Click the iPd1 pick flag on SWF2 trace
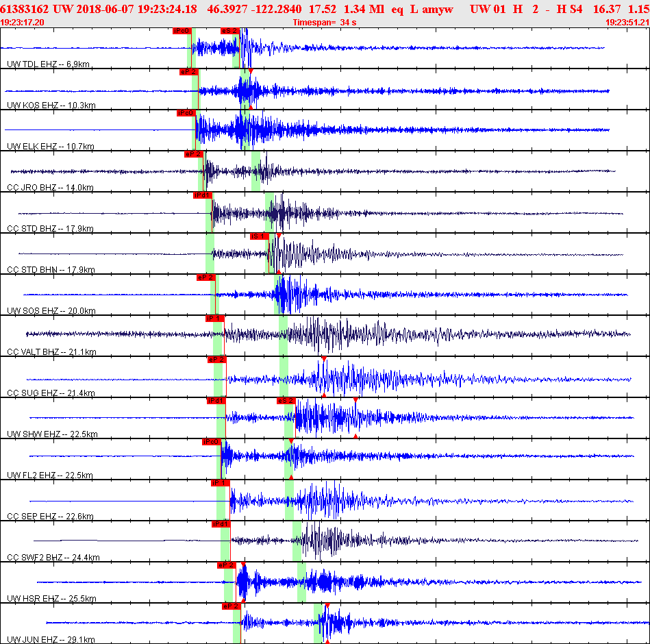The width and height of the screenshot is (650, 644). point(221,524)
